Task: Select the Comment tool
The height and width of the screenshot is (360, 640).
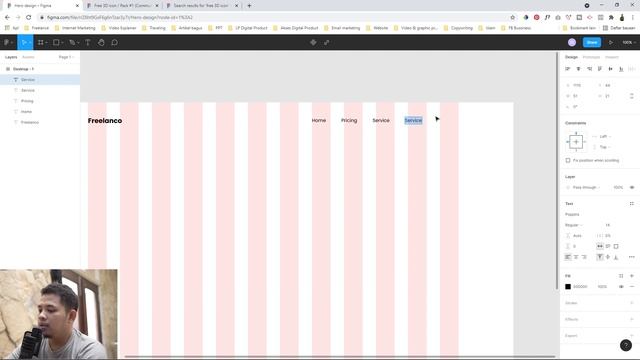Action: coord(114,42)
